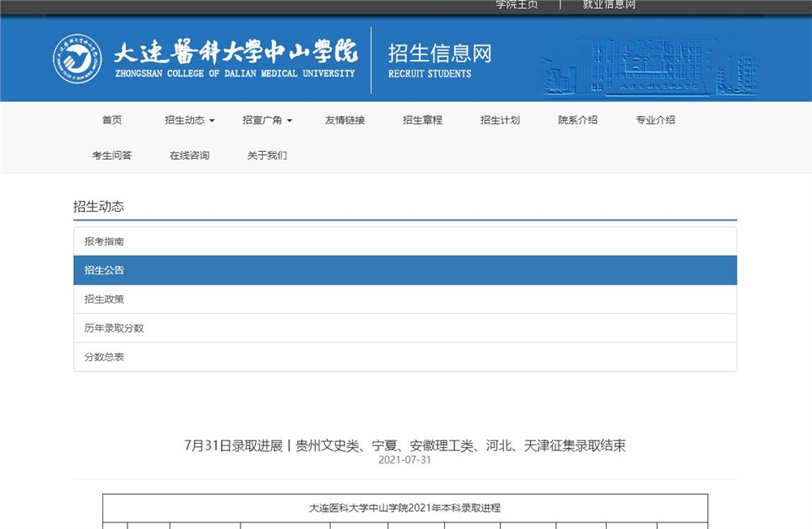Click the 招生动态 section heading

(98, 207)
